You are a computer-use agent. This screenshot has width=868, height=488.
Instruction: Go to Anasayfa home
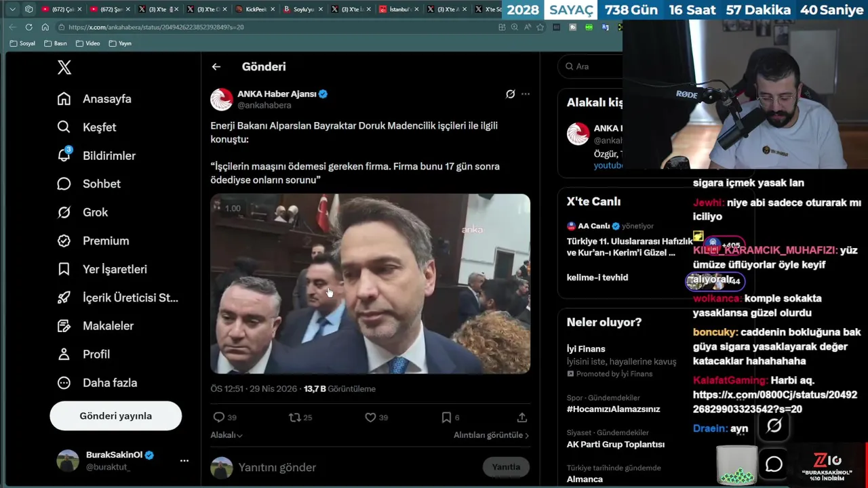click(94, 99)
